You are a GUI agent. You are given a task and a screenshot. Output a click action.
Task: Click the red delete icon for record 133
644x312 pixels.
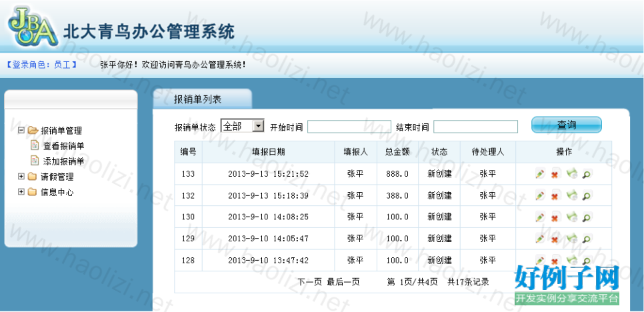tap(555, 175)
